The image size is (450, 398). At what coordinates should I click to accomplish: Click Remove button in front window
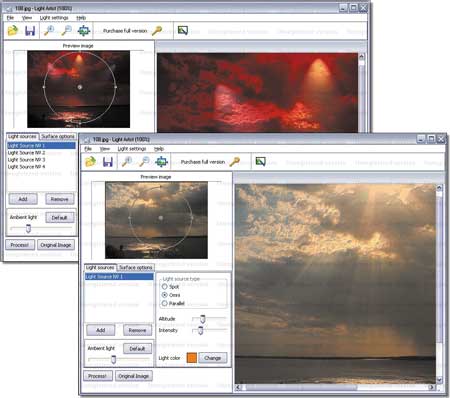click(x=137, y=330)
